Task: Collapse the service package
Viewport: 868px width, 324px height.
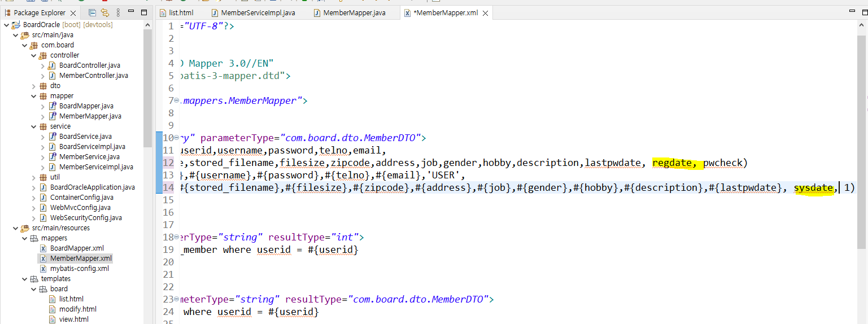Action: (x=33, y=126)
